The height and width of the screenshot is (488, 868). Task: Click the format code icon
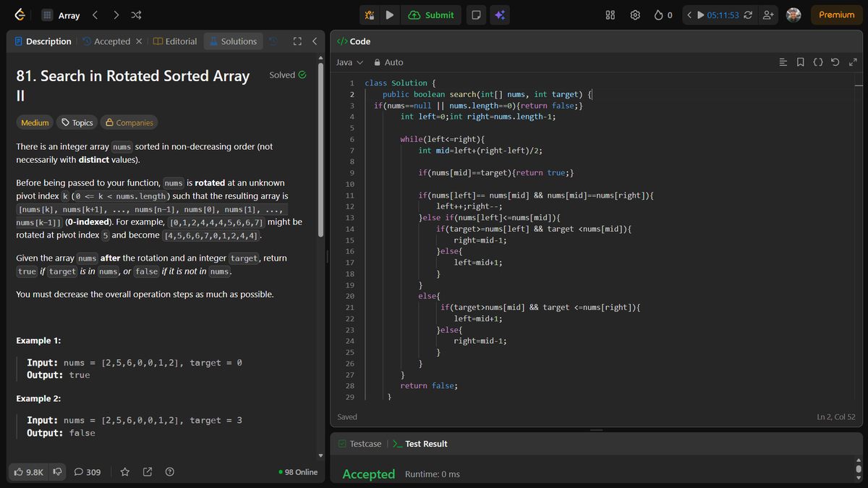[783, 62]
